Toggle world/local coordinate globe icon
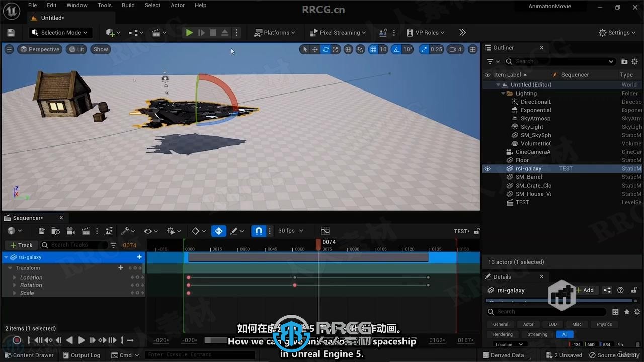 (348, 49)
